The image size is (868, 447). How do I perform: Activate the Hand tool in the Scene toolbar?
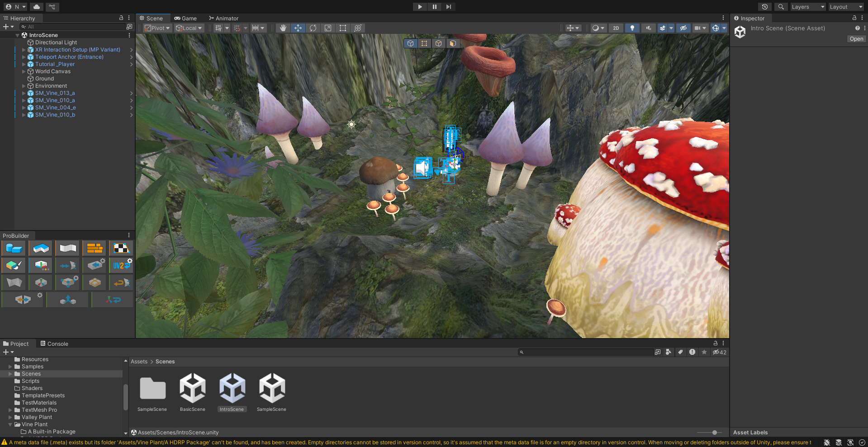[283, 28]
